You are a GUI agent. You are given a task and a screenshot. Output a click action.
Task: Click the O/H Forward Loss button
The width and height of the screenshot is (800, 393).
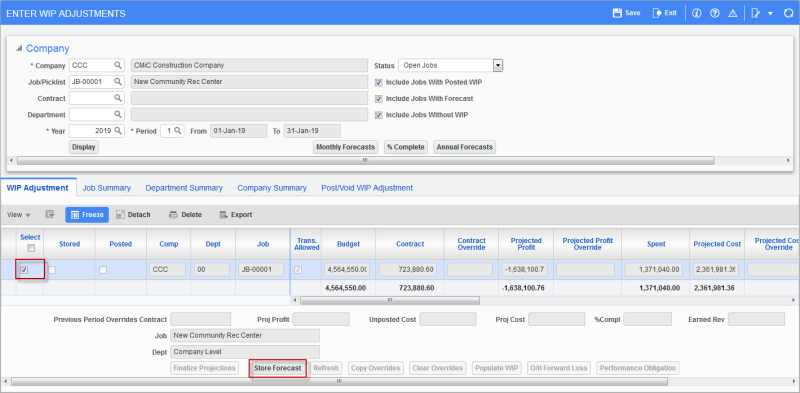tap(559, 368)
